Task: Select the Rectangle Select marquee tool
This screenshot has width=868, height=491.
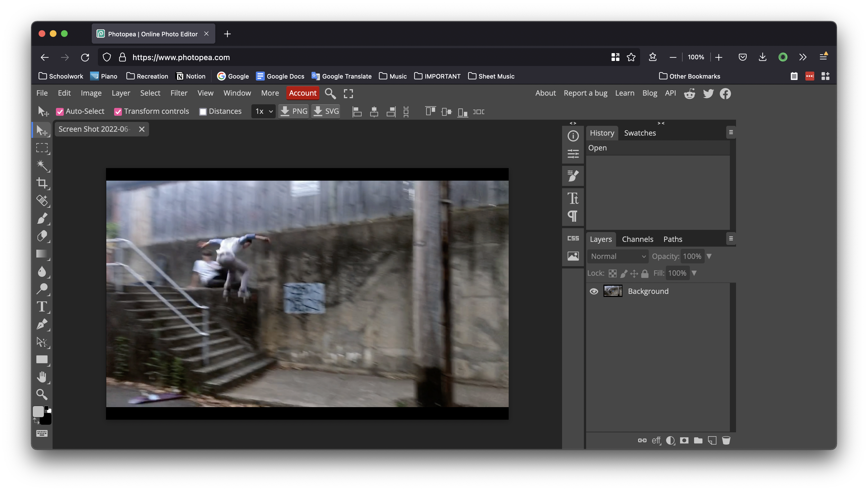Action: tap(42, 148)
